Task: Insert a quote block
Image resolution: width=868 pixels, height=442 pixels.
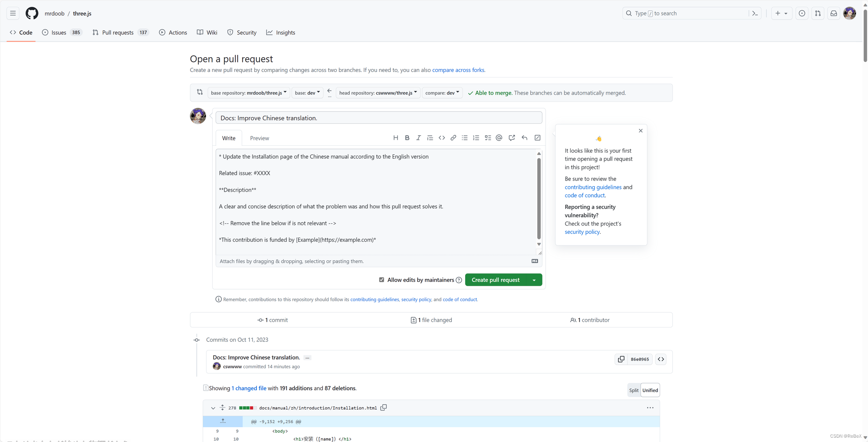Action: coord(430,138)
